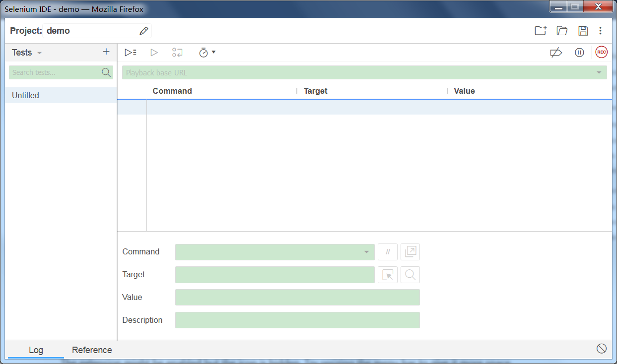Click the Value column header
Viewport: 617px width, 364px height.
click(x=465, y=91)
